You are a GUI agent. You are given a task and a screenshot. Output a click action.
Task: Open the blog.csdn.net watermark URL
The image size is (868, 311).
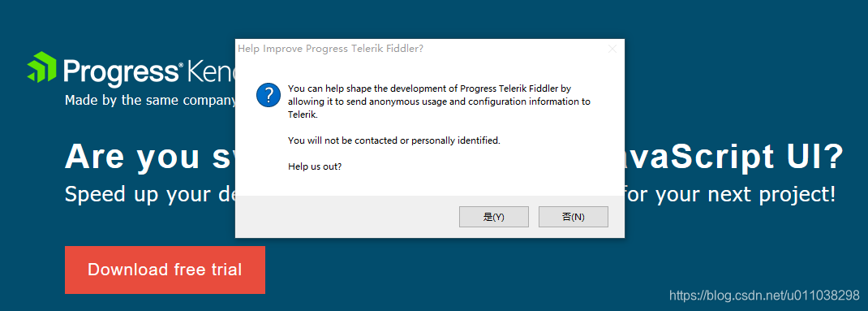pyautogui.click(x=764, y=295)
